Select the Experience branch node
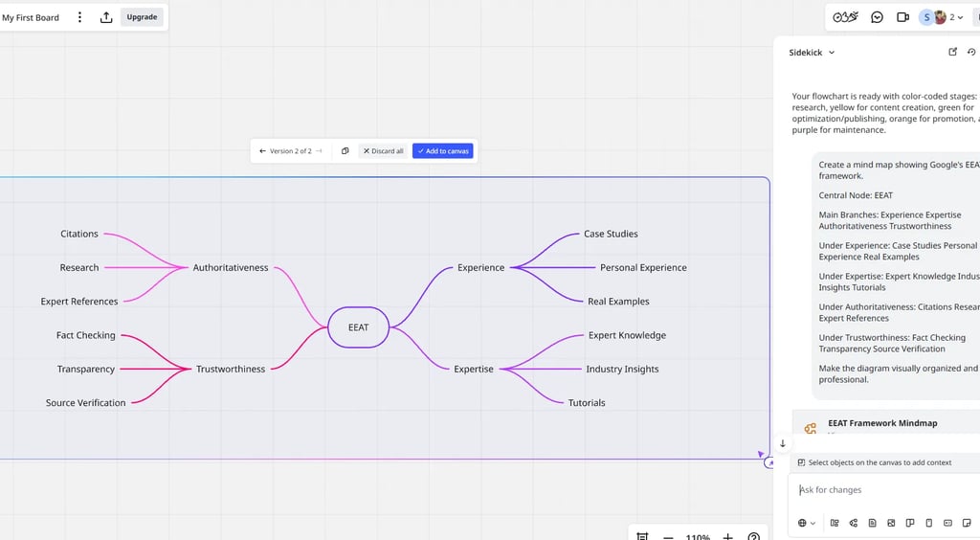Image resolution: width=980 pixels, height=540 pixels. 480,267
